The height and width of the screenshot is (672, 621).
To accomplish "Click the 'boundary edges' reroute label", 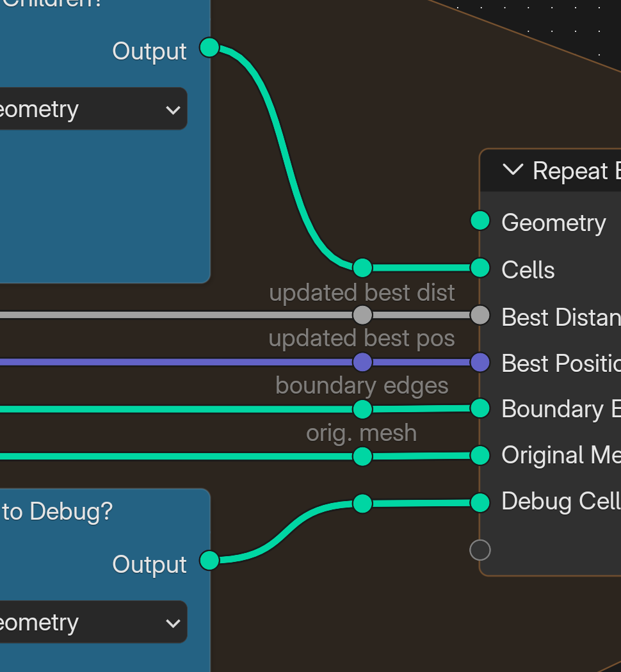I will 362,385.
